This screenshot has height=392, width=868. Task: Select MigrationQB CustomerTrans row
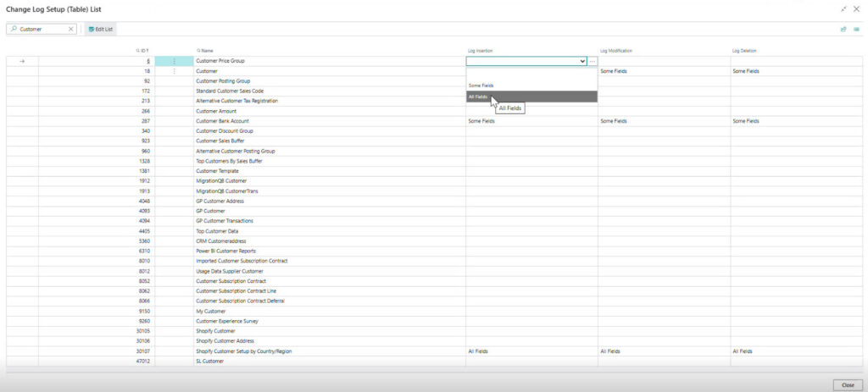click(x=434, y=190)
